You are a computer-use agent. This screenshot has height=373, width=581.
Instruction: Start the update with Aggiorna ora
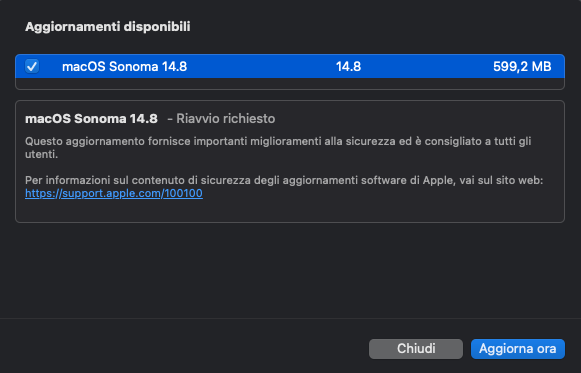coord(518,349)
